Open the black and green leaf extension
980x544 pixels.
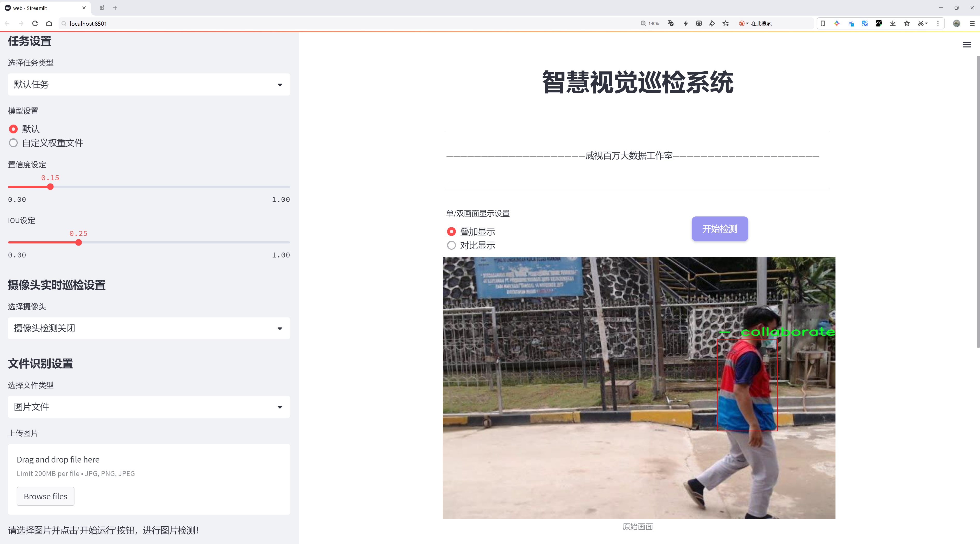[879, 24]
